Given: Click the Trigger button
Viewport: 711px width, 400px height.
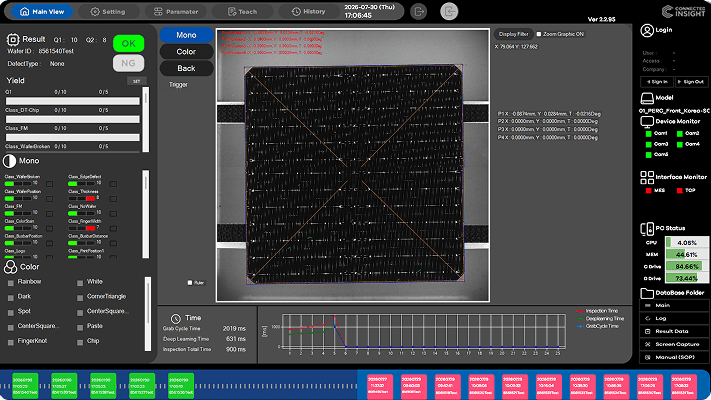Looking at the screenshot, I should [x=178, y=85].
